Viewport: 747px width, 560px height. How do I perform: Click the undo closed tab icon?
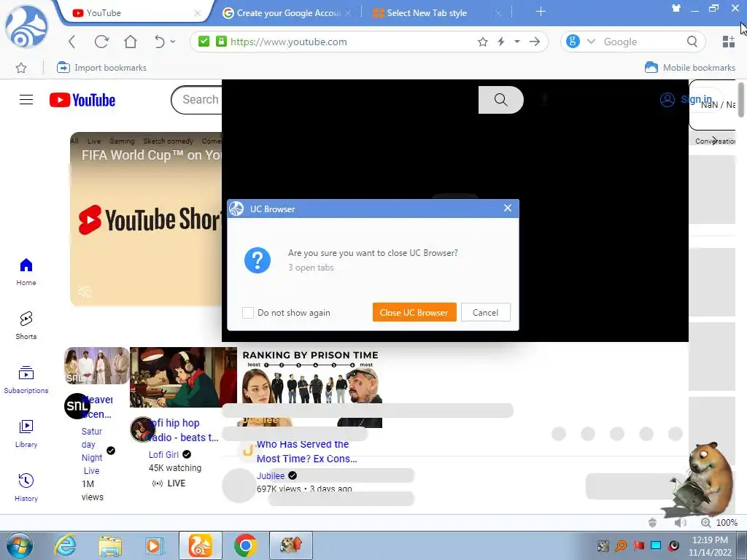(x=160, y=42)
